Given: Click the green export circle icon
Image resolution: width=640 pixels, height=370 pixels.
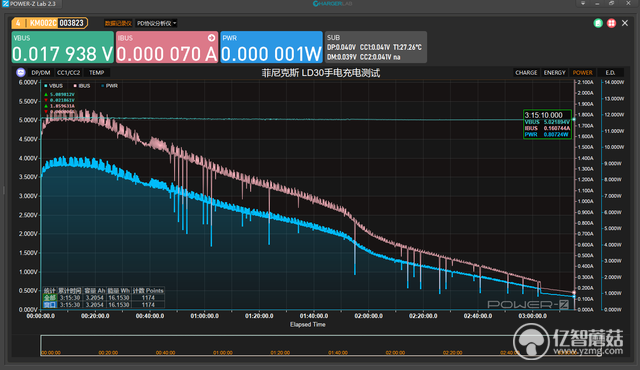Looking at the screenshot, I should (598, 23).
